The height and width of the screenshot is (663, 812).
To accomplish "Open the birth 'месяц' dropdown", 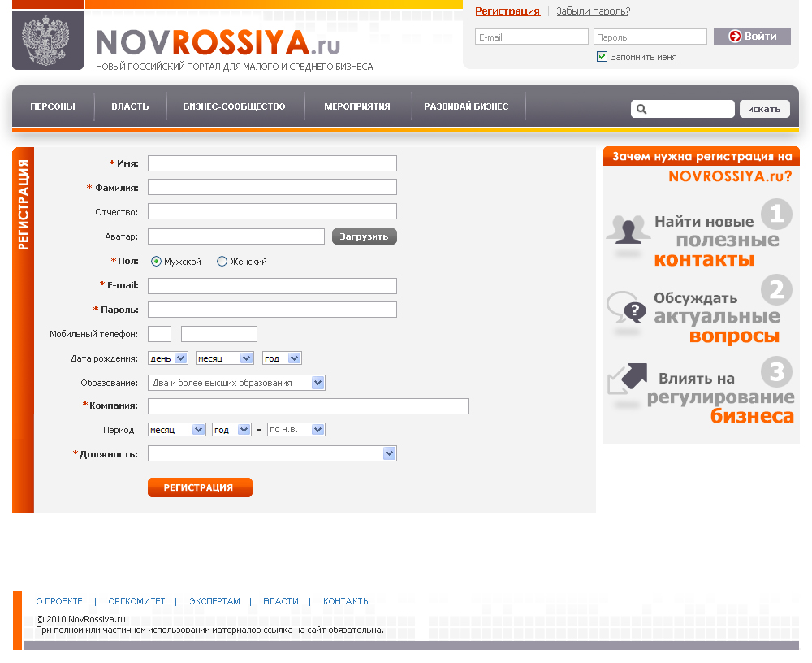I will click(224, 358).
